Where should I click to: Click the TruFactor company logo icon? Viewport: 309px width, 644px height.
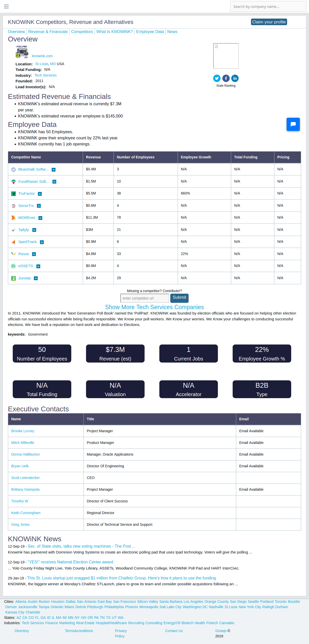(13, 194)
